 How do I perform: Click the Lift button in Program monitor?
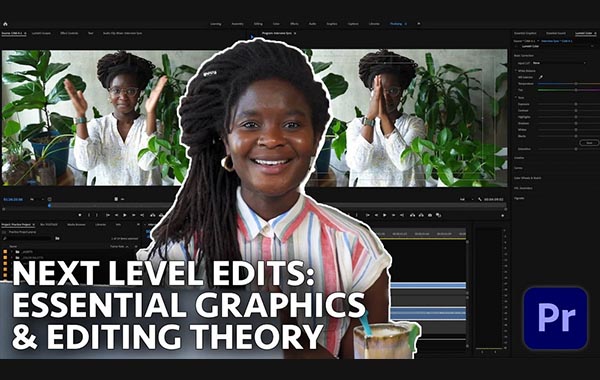click(412, 215)
